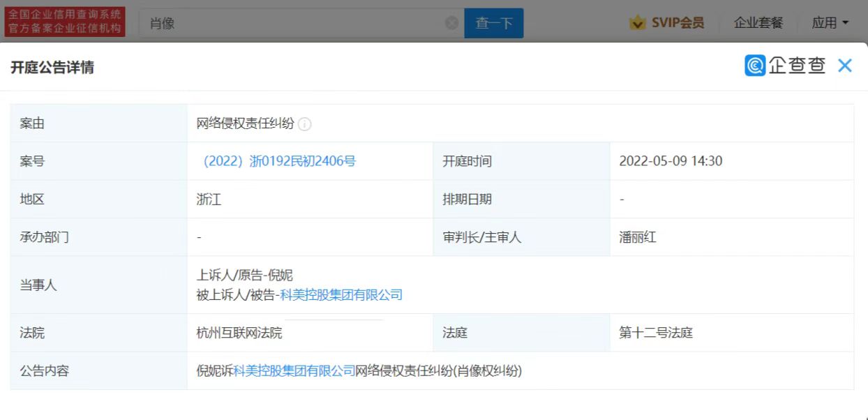This screenshot has width=868, height=420.
Task: Click the 案号 label cell
Action: 98,161
